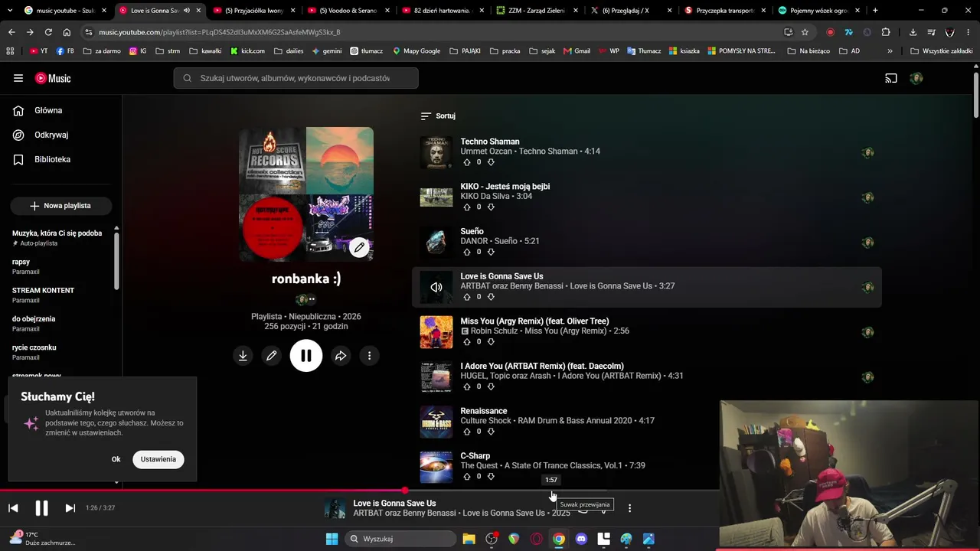Open the taskbar weather widget

point(42,539)
